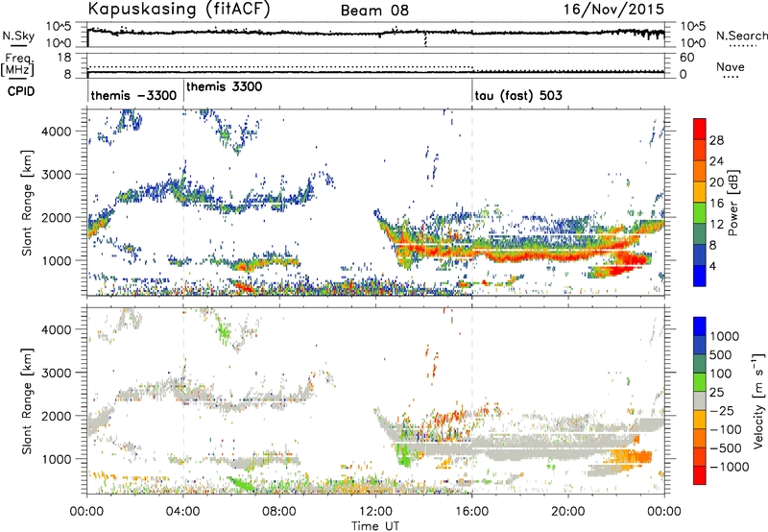Viewport: 768px width, 532px height.
Task: Click the '4000' range tick on the power panel
Action: point(57,132)
